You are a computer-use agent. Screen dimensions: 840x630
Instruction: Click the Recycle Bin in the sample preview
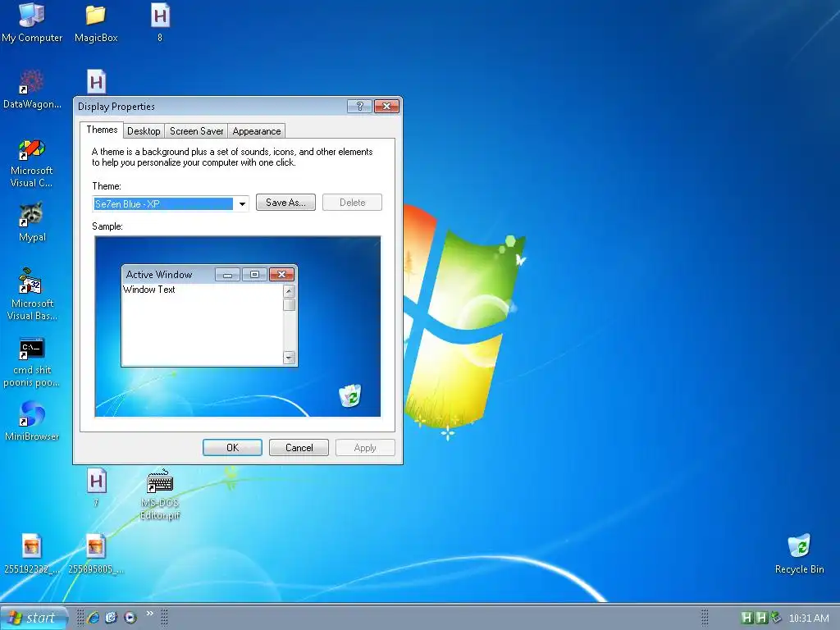point(350,395)
